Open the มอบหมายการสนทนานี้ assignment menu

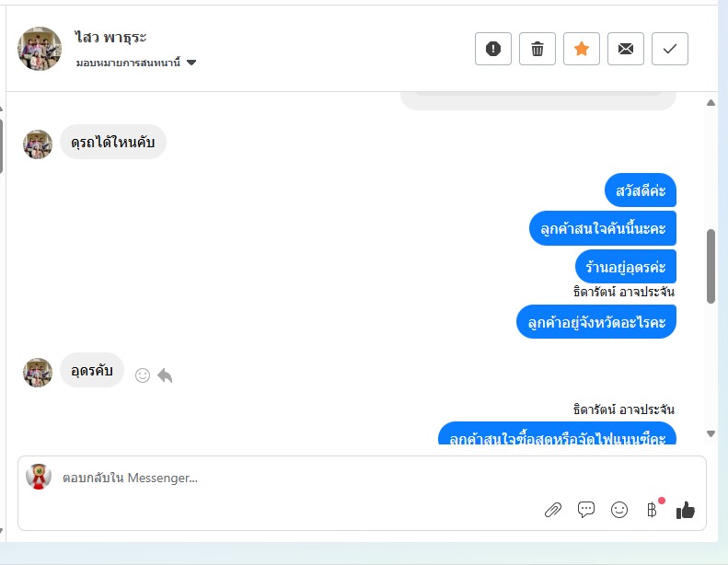tap(136, 63)
